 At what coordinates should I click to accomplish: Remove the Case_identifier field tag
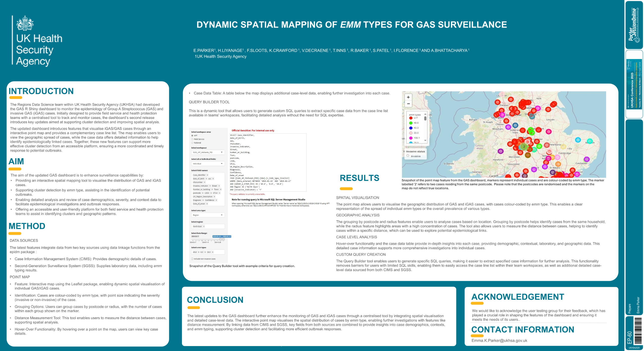point(207,175)
